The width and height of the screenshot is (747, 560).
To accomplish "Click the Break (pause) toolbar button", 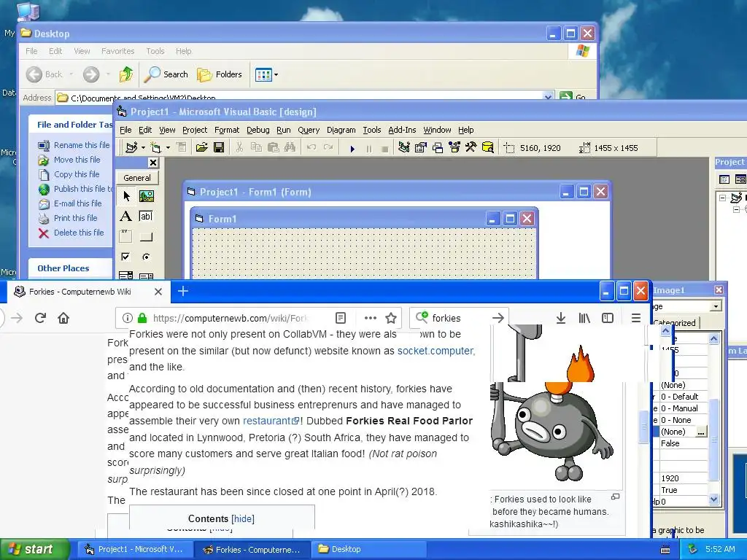I will coord(368,149).
